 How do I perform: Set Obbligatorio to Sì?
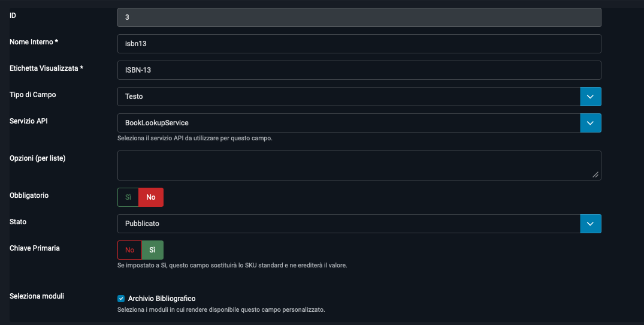coord(128,197)
